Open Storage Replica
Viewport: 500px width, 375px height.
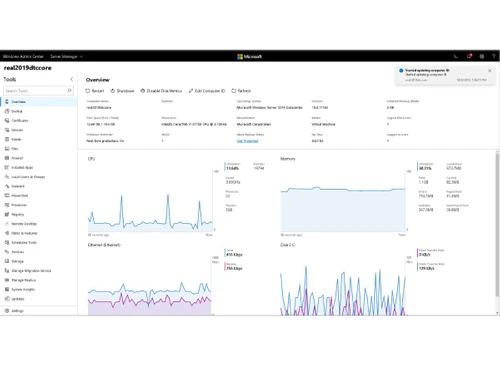[39, 280]
